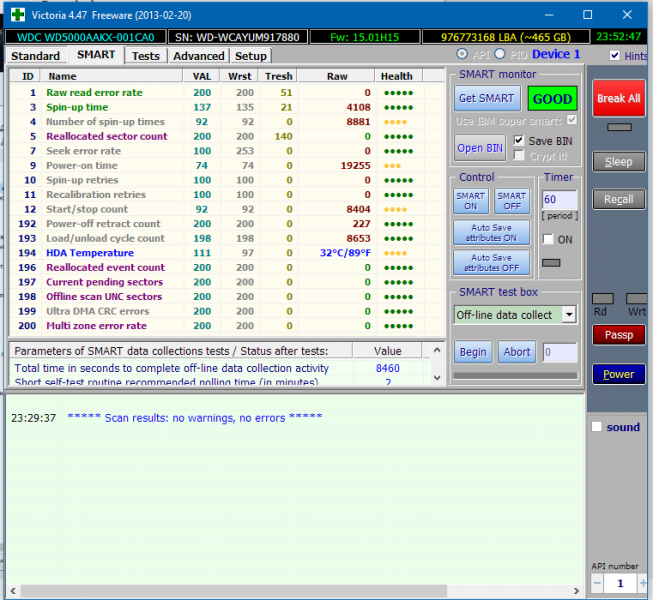Click the SMART test box number field

pyautogui.click(x=560, y=352)
